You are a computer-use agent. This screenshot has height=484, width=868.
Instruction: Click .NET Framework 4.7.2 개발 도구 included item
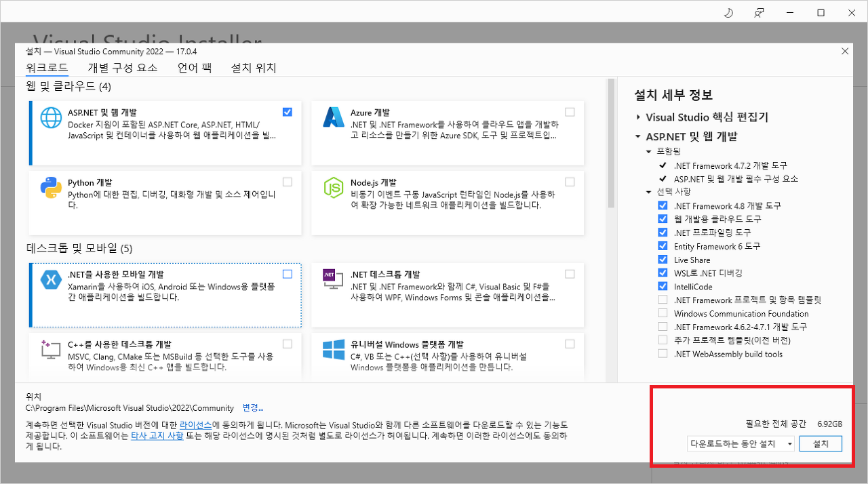coord(730,165)
